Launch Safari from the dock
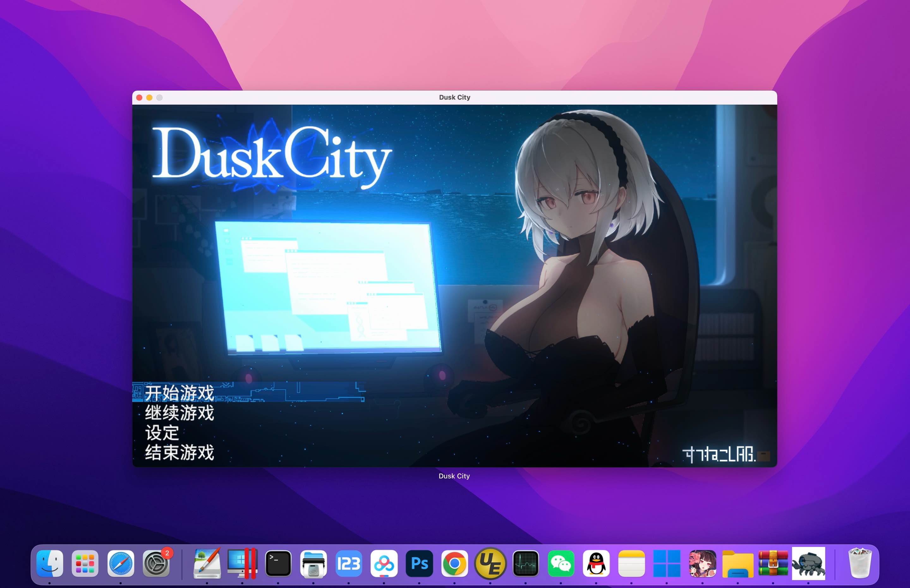The image size is (910, 588). 120,563
